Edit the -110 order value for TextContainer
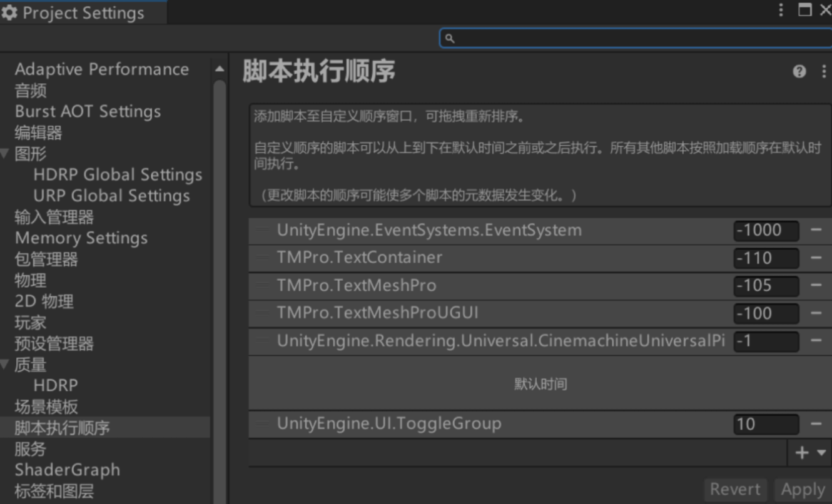Image resolution: width=832 pixels, height=504 pixels. point(766,258)
